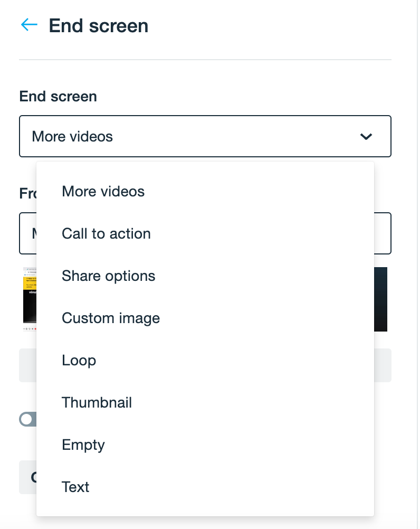
Task: Select Call to action end screen type
Action: tap(106, 233)
